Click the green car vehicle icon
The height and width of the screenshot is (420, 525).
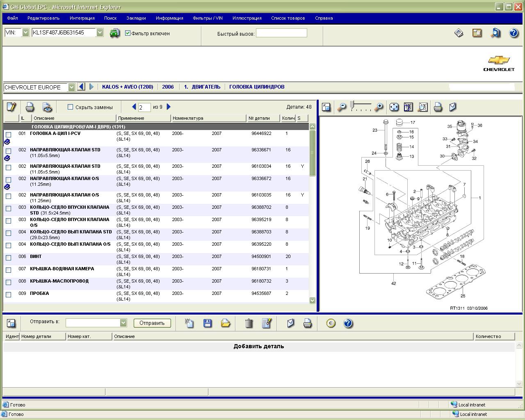click(x=114, y=33)
